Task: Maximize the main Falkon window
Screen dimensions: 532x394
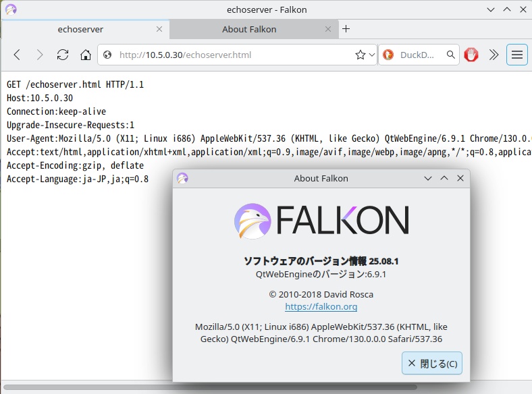Action: (507, 9)
